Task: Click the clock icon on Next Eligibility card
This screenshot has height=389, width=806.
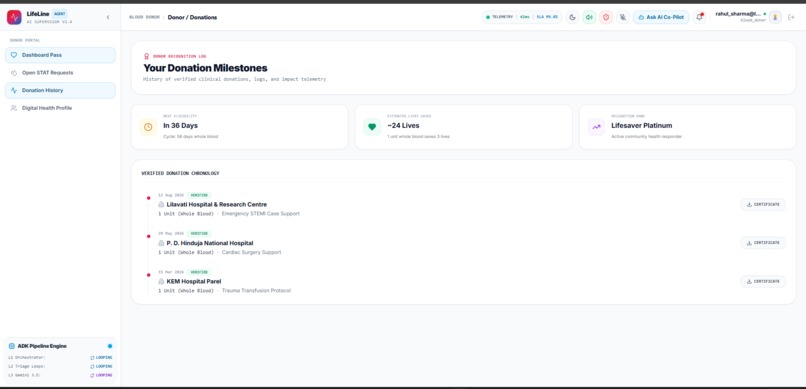Action: pyautogui.click(x=148, y=127)
